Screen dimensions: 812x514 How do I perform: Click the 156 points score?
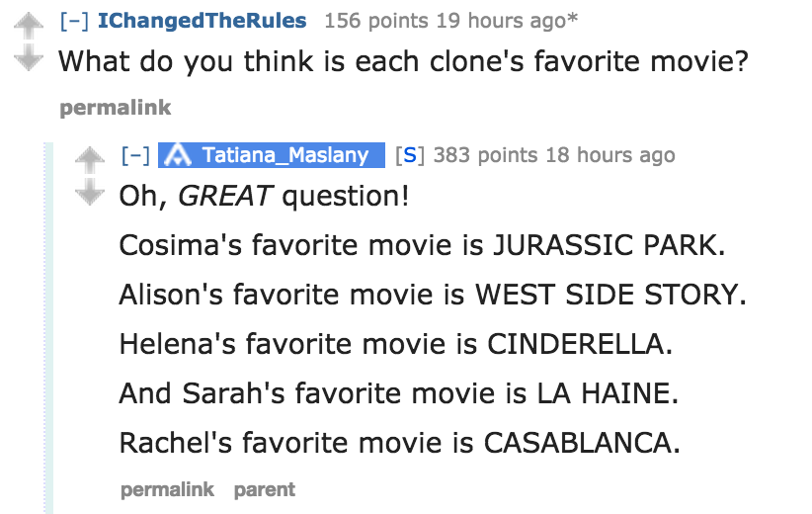[373, 20]
